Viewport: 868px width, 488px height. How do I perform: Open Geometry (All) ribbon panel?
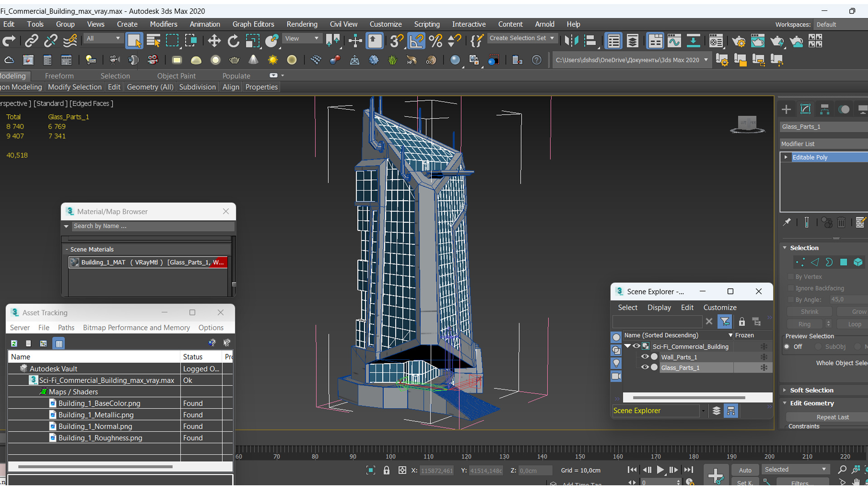click(x=150, y=87)
